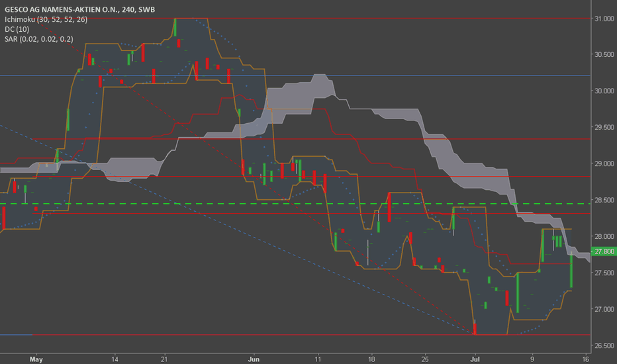Click the 30.000 price axis label
617x364 pixels.
tap(604, 91)
